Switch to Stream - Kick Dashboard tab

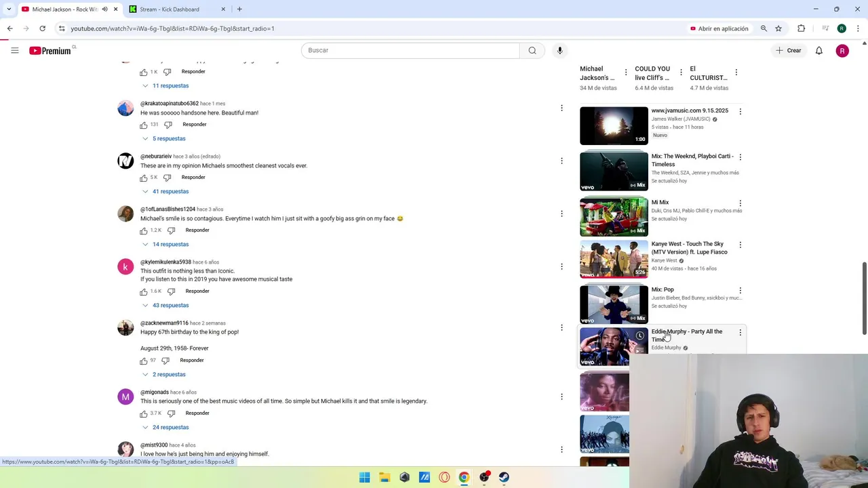click(x=176, y=9)
